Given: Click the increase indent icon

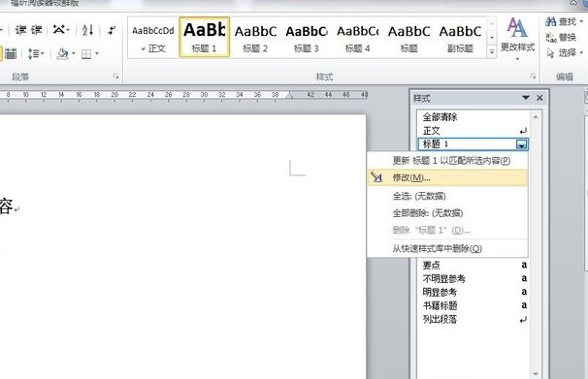Looking at the screenshot, I should 37,30.
